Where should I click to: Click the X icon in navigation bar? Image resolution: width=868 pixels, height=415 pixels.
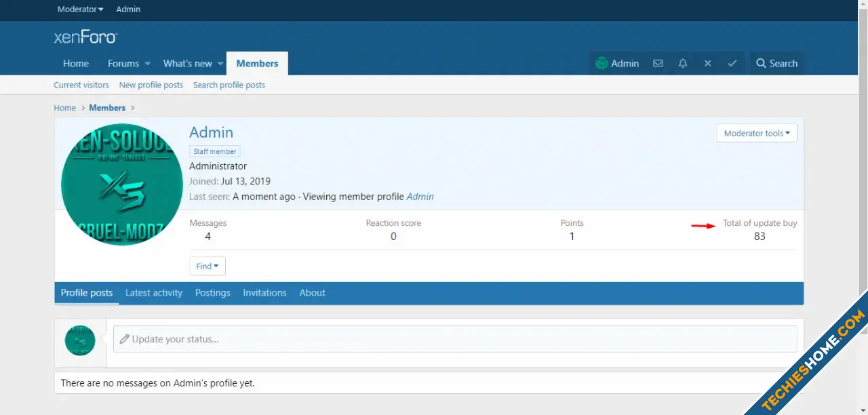pyautogui.click(x=707, y=64)
